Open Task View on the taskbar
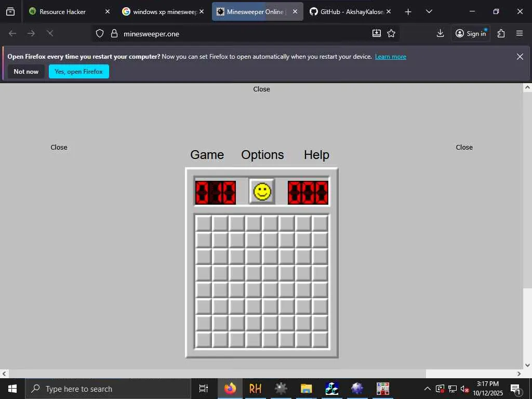Screen dimensions: 532x399 (204, 389)
